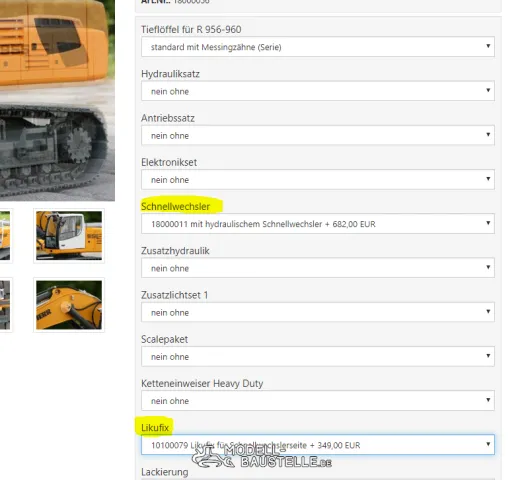Image resolution: width=524 pixels, height=480 pixels.
Task: Open the Tieflöffel für R 956-960 dropdown
Action: 317,47
